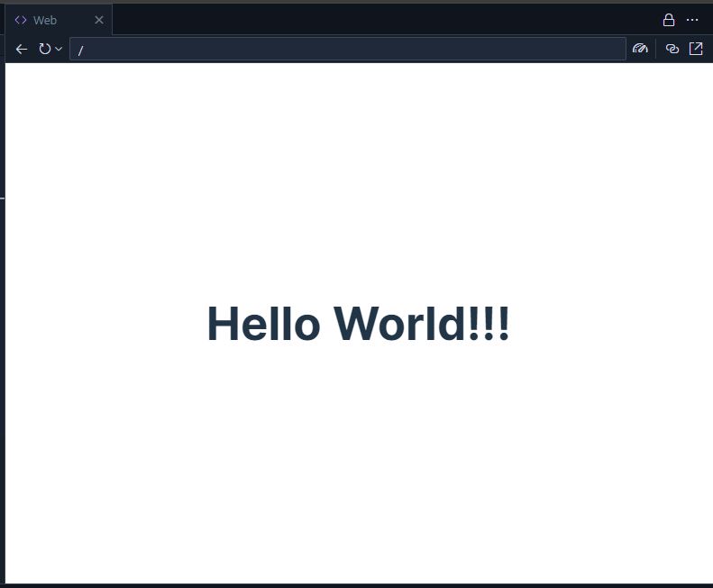Click the separator between gauge and link icons
Viewport: 713px width, 588px height.
click(655, 49)
